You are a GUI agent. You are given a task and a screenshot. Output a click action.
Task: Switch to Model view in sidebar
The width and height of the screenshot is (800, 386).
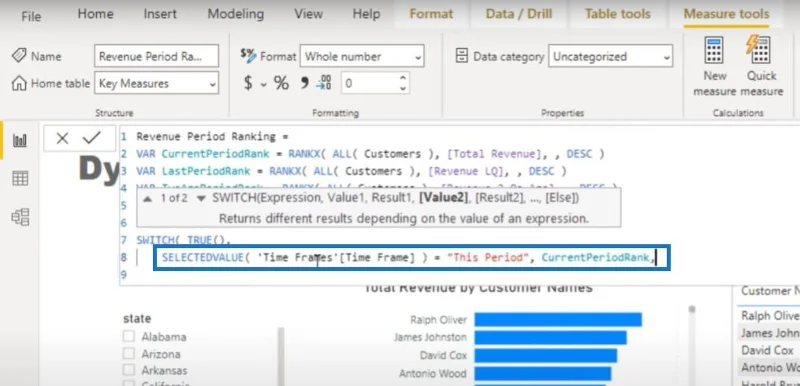click(x=20, y=217)
